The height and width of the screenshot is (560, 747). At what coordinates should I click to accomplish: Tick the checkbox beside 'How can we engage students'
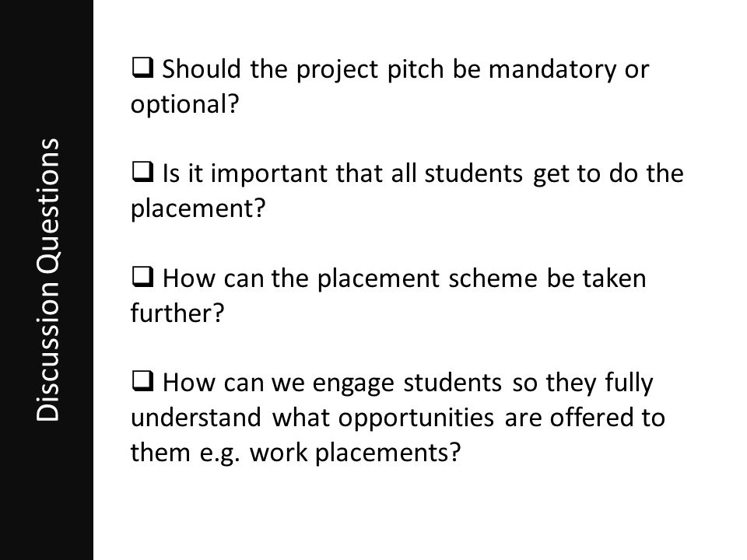click(x=142, y=381)
